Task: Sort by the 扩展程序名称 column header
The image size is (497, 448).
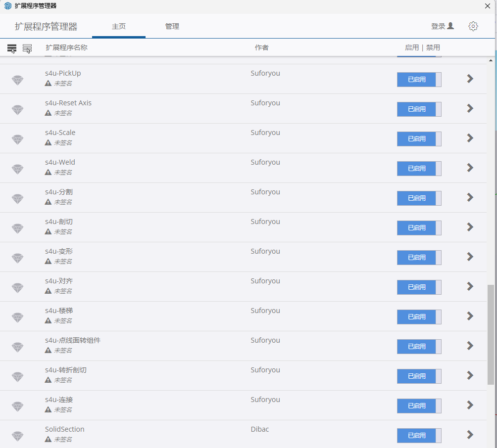Action: tap(66, 47)
